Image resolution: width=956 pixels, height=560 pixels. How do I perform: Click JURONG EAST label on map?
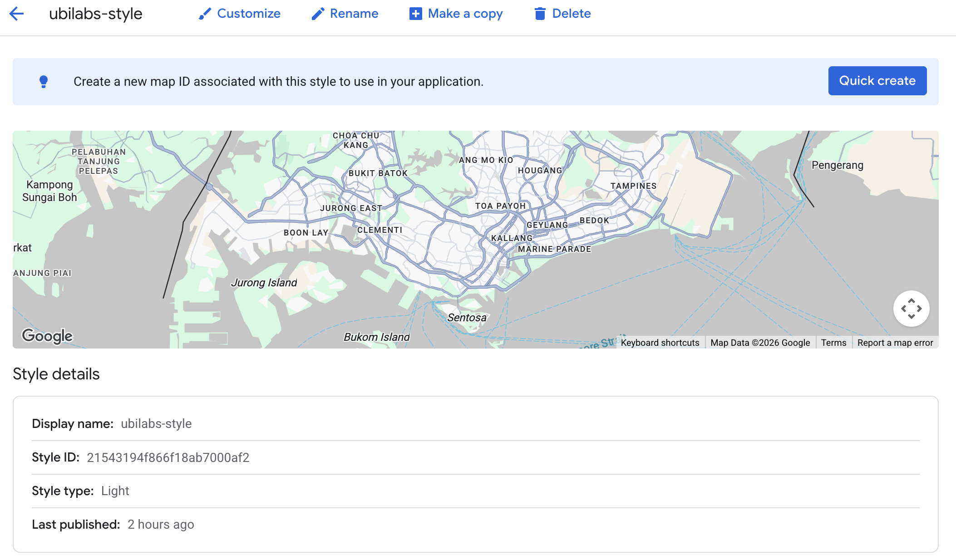point(351,208)
